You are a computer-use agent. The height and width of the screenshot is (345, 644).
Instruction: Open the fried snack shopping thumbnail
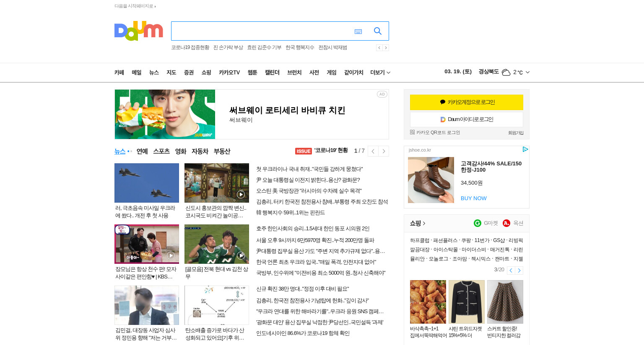428,302
